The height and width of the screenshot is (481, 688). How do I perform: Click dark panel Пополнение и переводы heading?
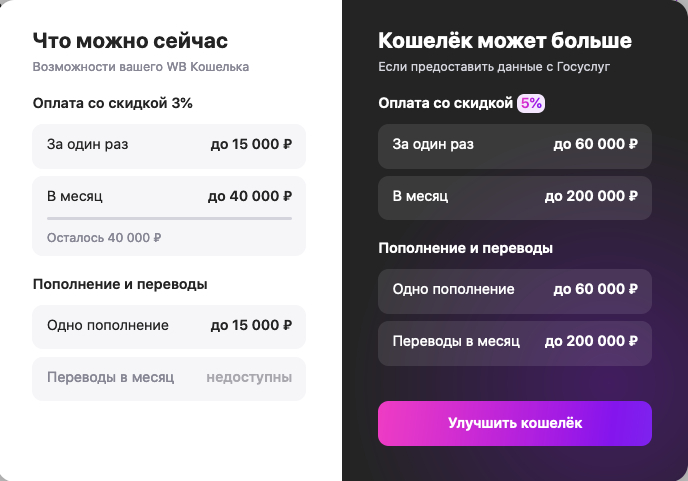point(465,248)
